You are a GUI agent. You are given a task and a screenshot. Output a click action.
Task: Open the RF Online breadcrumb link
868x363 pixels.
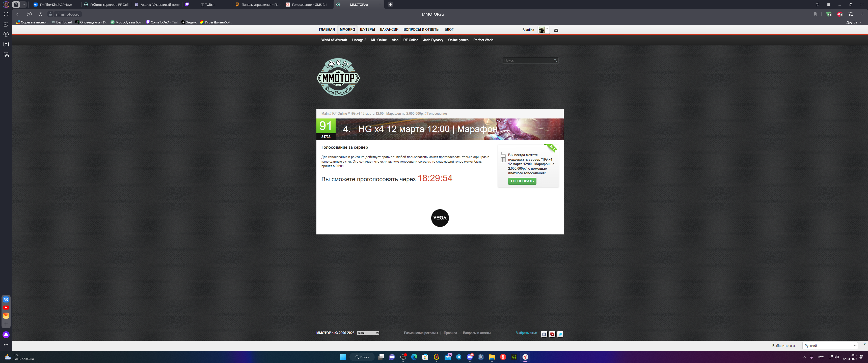click(339, 113)
